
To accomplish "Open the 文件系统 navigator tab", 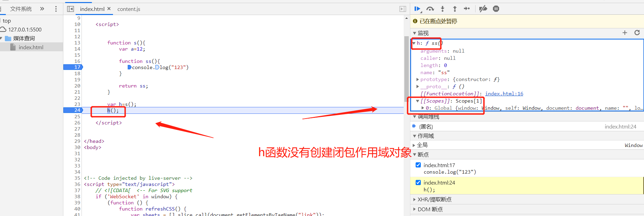I will point(21,9).
